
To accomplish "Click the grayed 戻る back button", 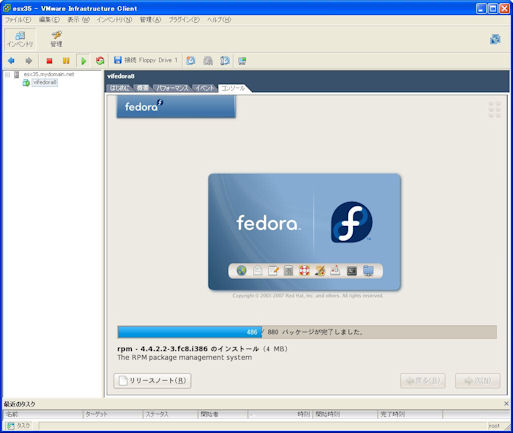I will click(423, 381).
